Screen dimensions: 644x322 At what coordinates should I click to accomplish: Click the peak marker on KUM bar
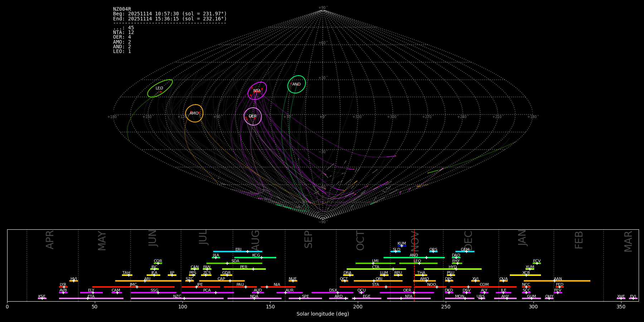pyautogui.click(x=401, y=246)
